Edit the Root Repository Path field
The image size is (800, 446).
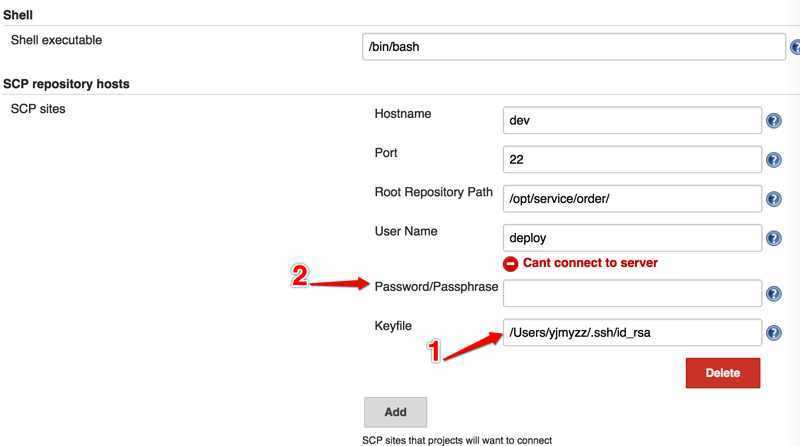[632, 199]
